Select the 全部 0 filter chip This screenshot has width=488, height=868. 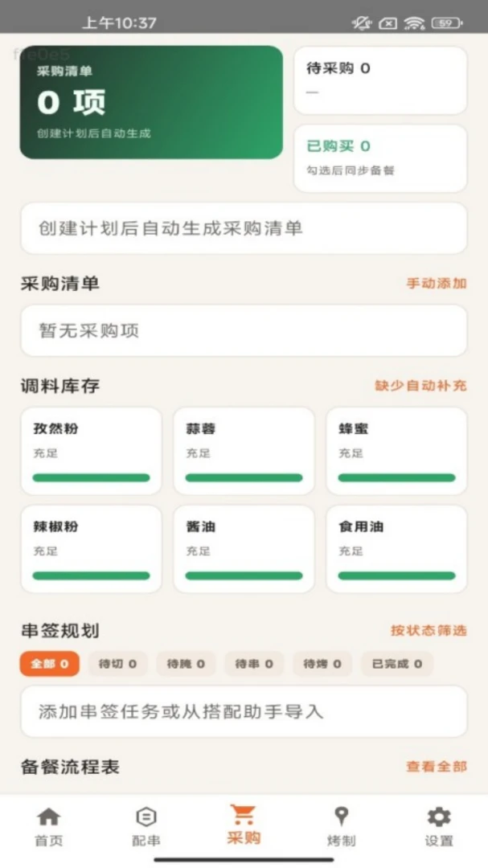[49, 664]
